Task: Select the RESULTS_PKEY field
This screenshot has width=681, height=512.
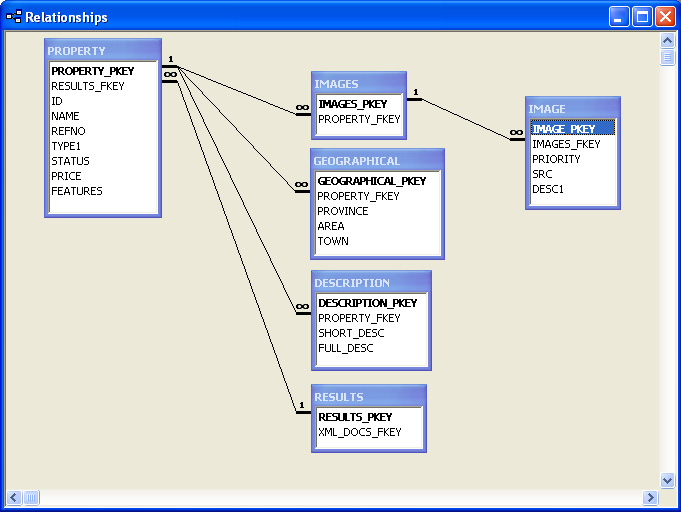Action: (x=369, y=417)
